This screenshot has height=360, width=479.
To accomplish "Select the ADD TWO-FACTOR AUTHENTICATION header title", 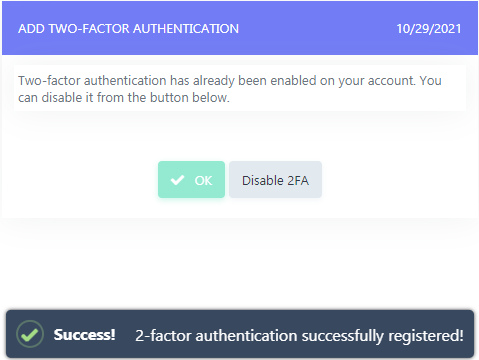I will point(128,29).
